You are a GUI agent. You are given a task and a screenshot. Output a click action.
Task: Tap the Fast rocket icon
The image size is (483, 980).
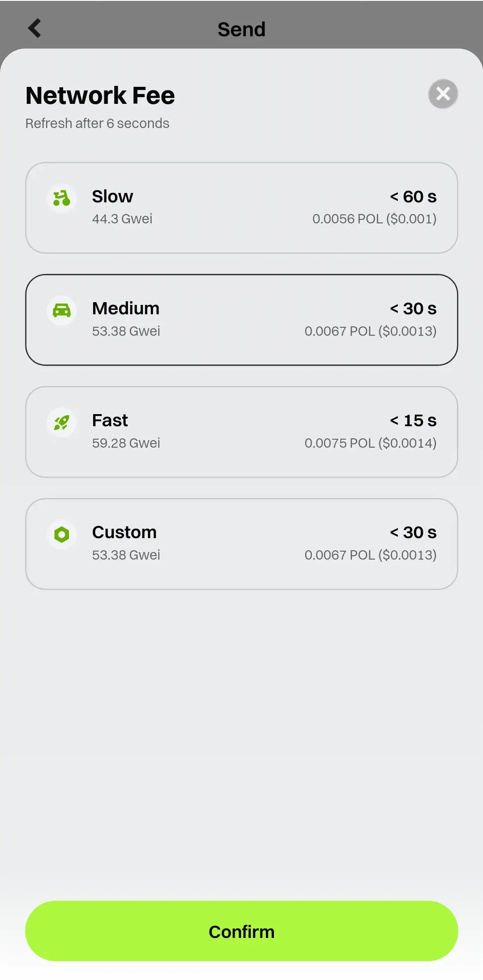coord(62,422)
